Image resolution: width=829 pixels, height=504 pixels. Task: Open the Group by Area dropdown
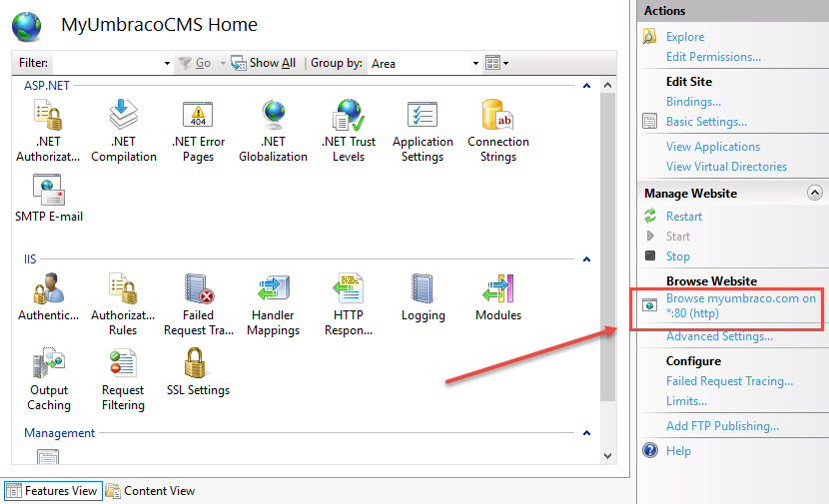[425, 63]
